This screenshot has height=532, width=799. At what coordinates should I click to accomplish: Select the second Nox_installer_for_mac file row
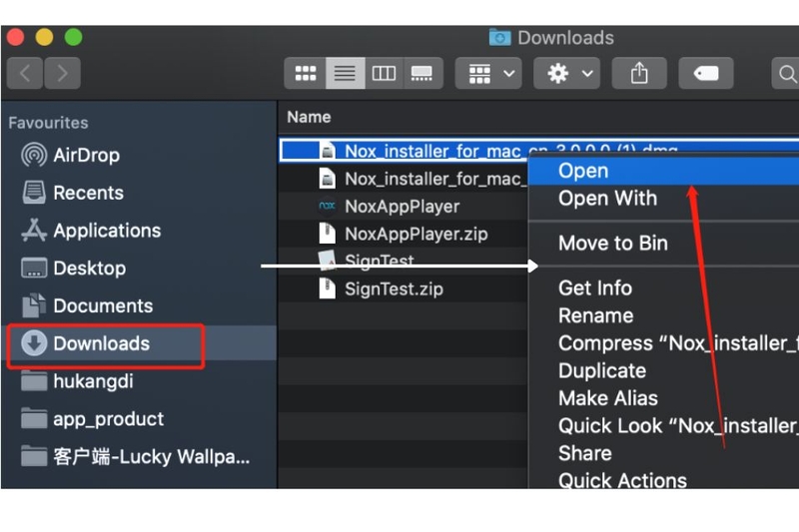coord(403,179)
